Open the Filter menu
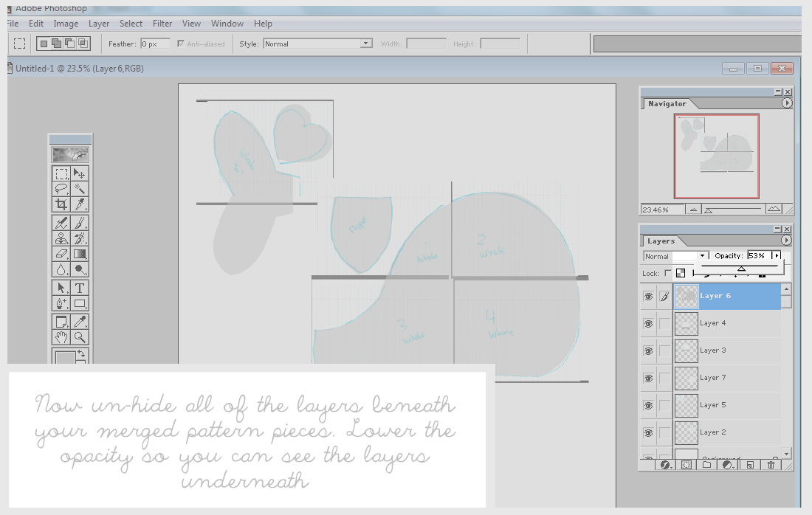This screenshot has width=812, height=515. point(162,23)
